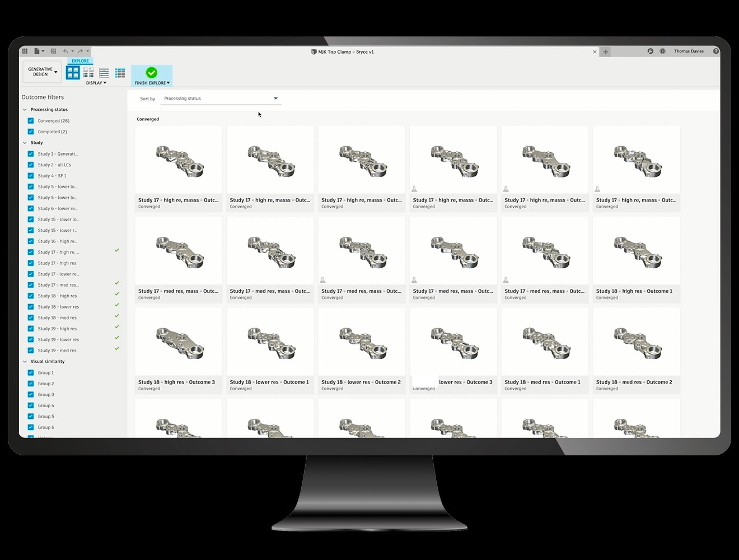This screenshot has width=739, height=560.
Task: Switch to thumbnail with properties view
Action: point(88,72)
